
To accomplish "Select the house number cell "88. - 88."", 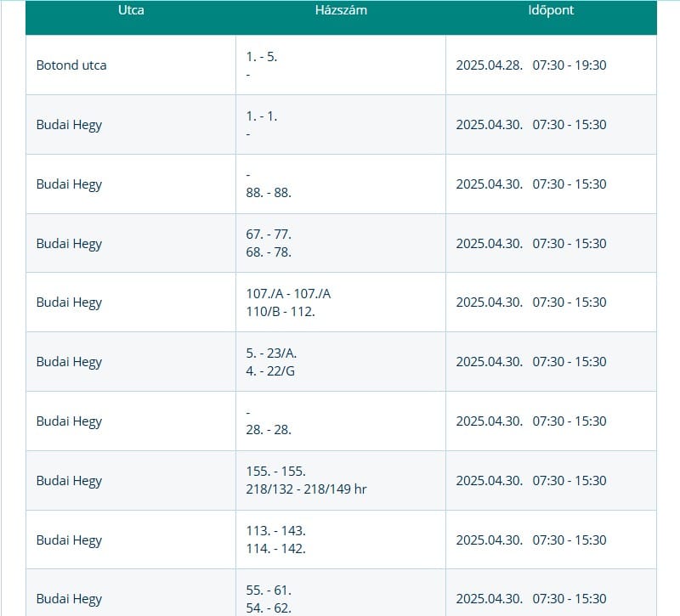I will pos(269,192).
